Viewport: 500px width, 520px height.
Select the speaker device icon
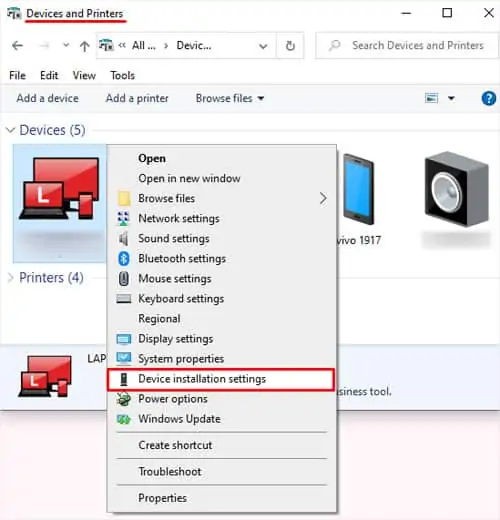point(456,189)
